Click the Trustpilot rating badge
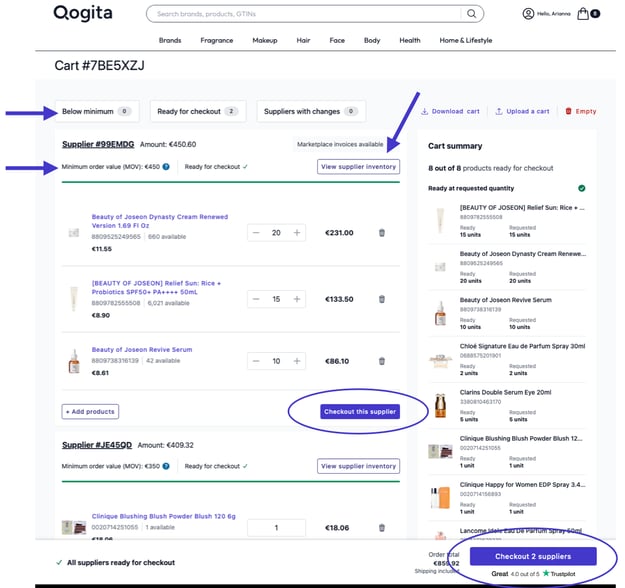The image size is (625, 588). tap(533, 574)
